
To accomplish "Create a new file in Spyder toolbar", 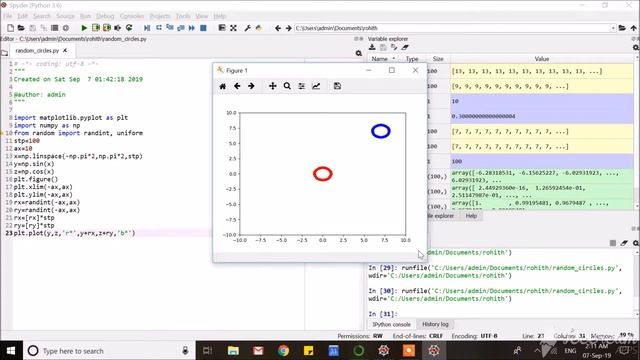I will [x=11, y=28].
